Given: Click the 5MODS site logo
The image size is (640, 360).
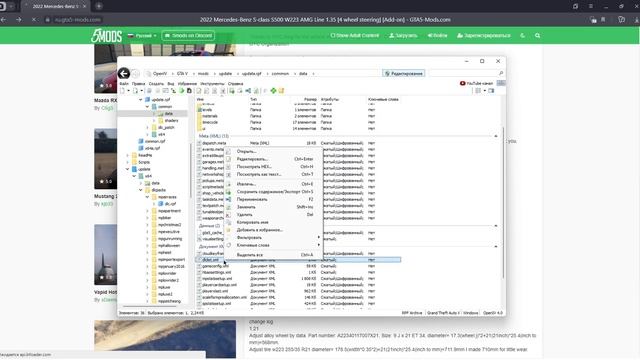Looking at the screenshot, I should [106, 36].
